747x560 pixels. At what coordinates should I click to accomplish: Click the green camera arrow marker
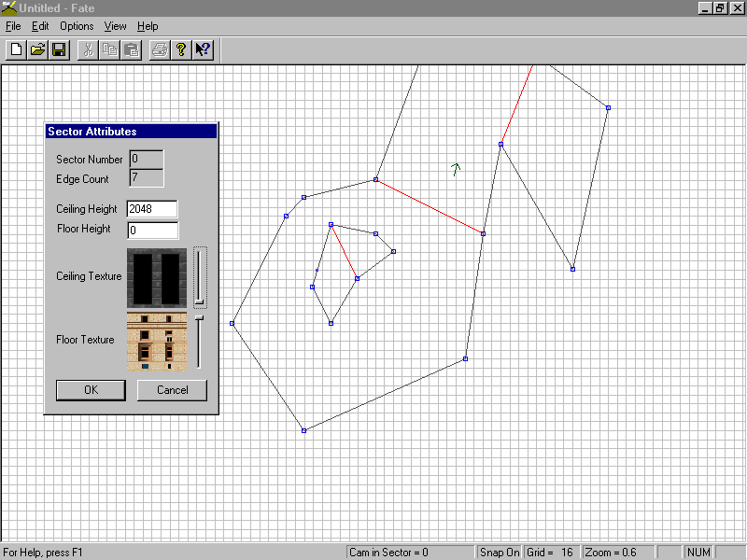pos(456,169)
